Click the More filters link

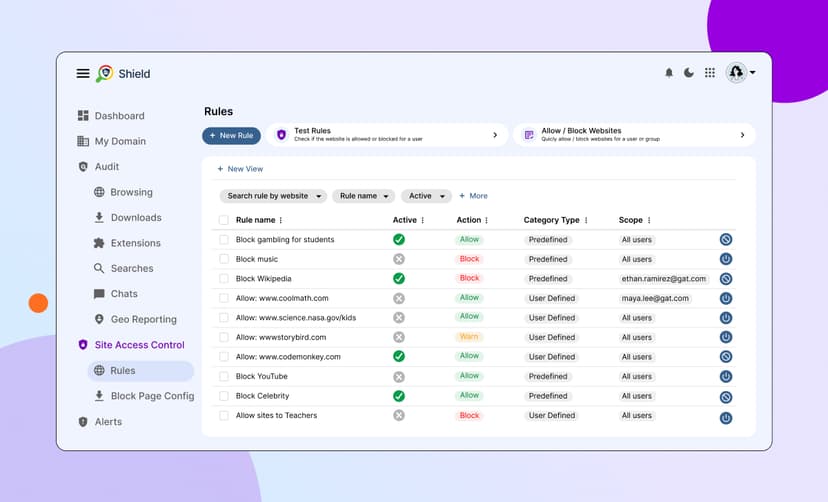pos(473,196)
